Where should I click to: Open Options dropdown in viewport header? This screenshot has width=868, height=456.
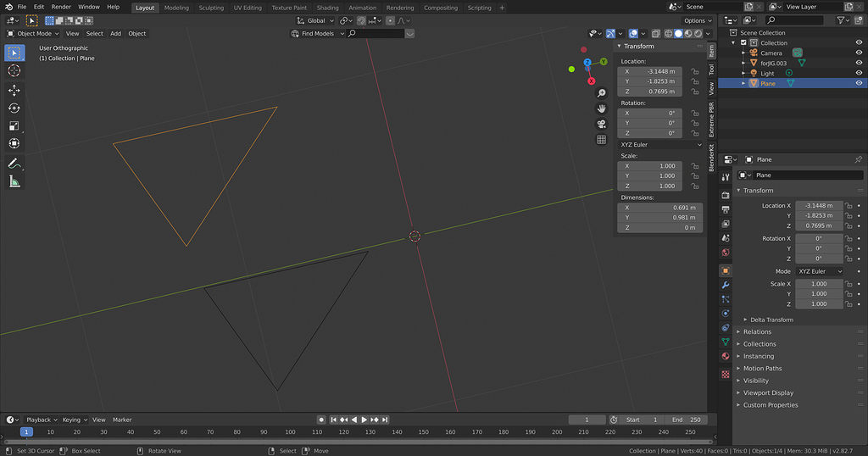tap(698, 20)
